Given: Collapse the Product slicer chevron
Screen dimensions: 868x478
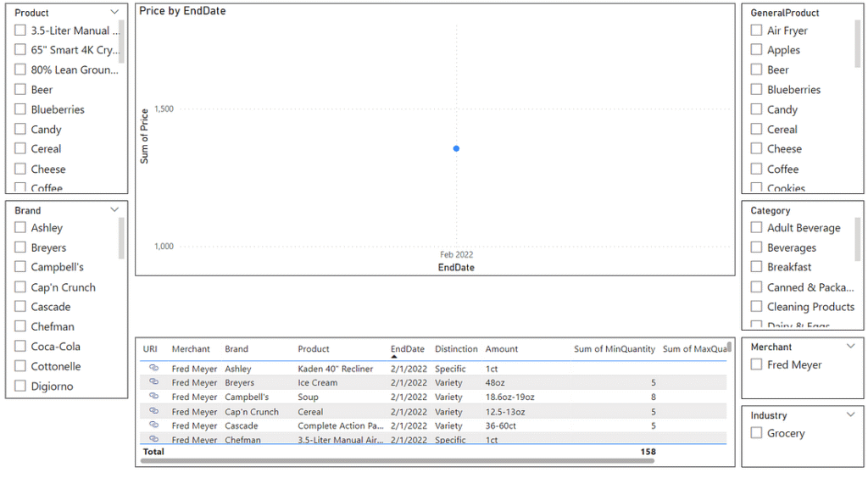Looking at the screenshot, I should click(x=114, y=12).
